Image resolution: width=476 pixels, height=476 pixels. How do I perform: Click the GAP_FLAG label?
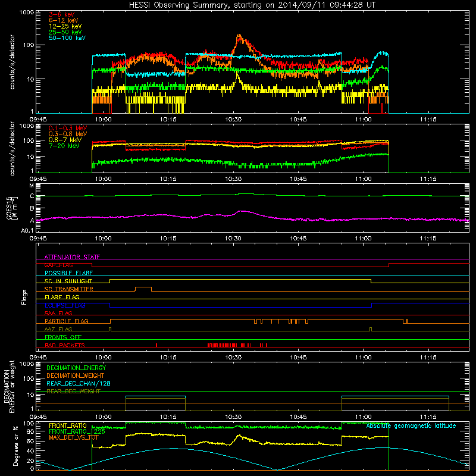pyautogui.click(x=58, y=265)
